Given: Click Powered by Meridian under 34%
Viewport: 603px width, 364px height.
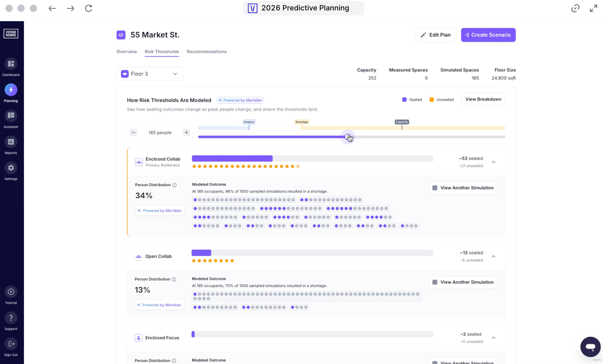Looking at the screenshot, I should coord(159,211).
